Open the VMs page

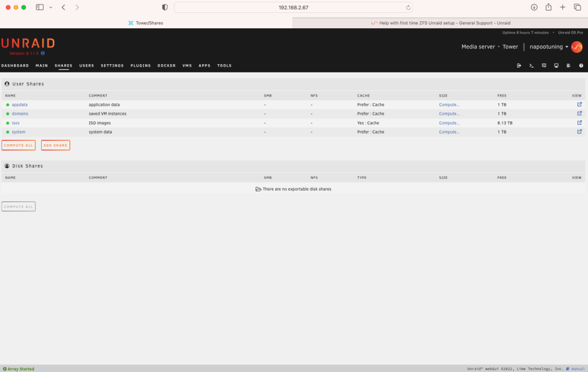point(187,66)
